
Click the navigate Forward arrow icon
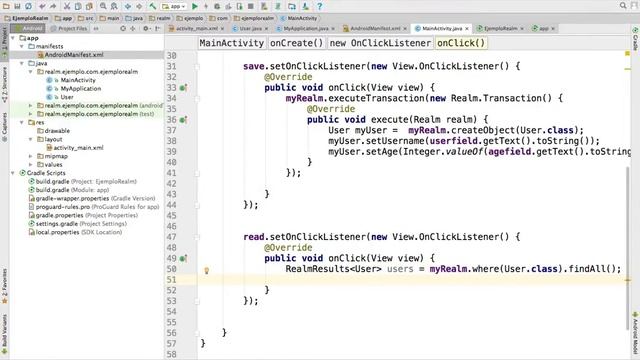click(x=139, y=6)
